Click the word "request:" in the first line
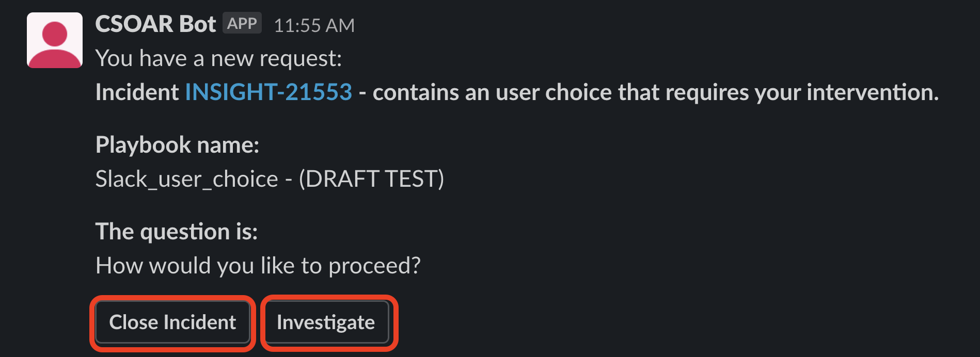 (301, 58)
